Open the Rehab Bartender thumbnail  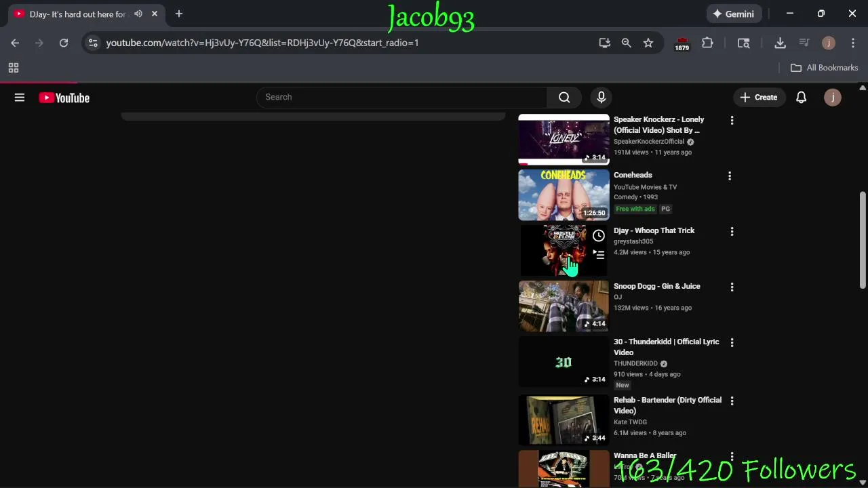click(x=564, y=420)
